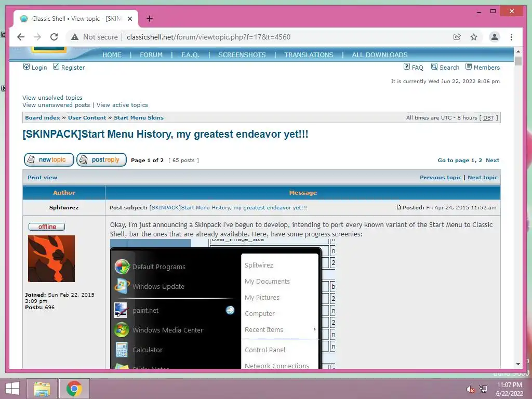The height and width of the screenshot is (399, 532).
Task: Click the muted volume tray icon
Action: (x=470, y=389)
